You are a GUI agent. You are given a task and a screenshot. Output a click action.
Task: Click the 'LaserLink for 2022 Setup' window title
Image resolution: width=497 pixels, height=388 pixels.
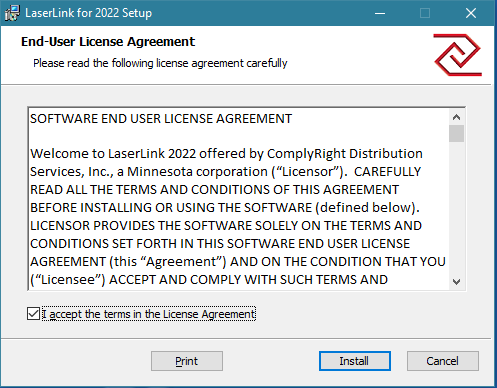[x=89, y=13]
